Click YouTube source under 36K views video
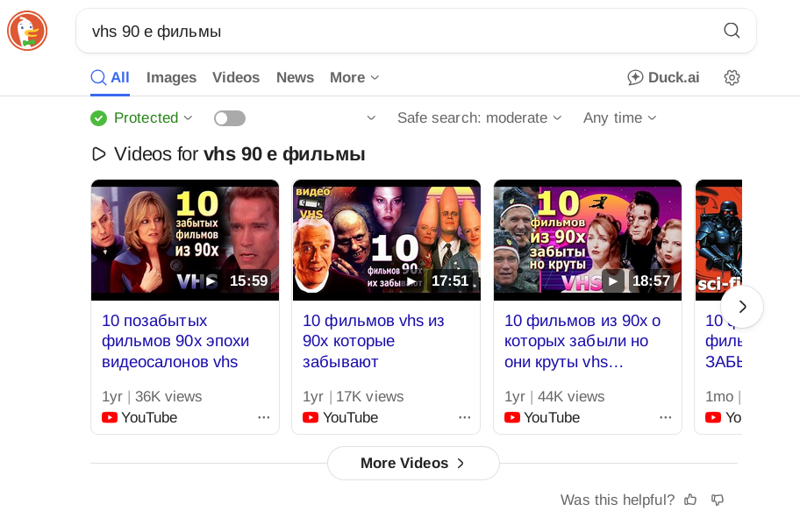This screenshot has height=532, width=800. tap(139, 417)
